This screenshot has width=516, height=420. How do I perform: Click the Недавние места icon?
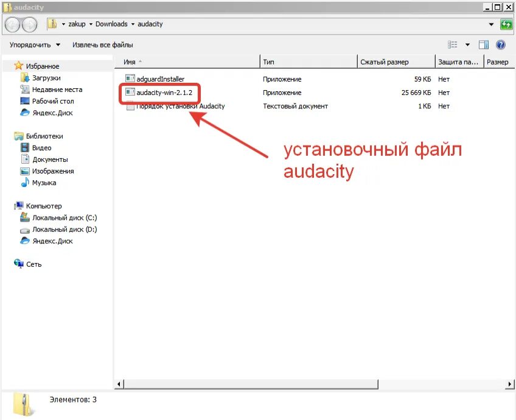25,89
